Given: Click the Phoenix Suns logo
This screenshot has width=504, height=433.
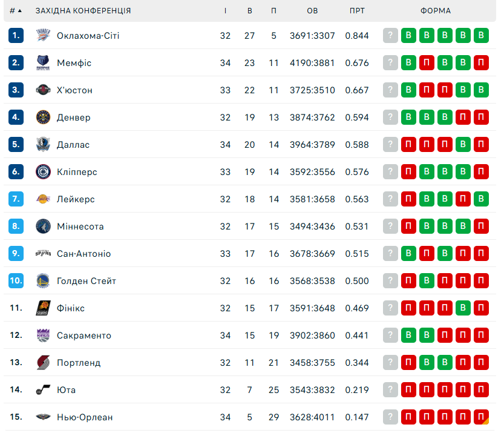Looking at the screenshot, I should (x=43, y=308).
